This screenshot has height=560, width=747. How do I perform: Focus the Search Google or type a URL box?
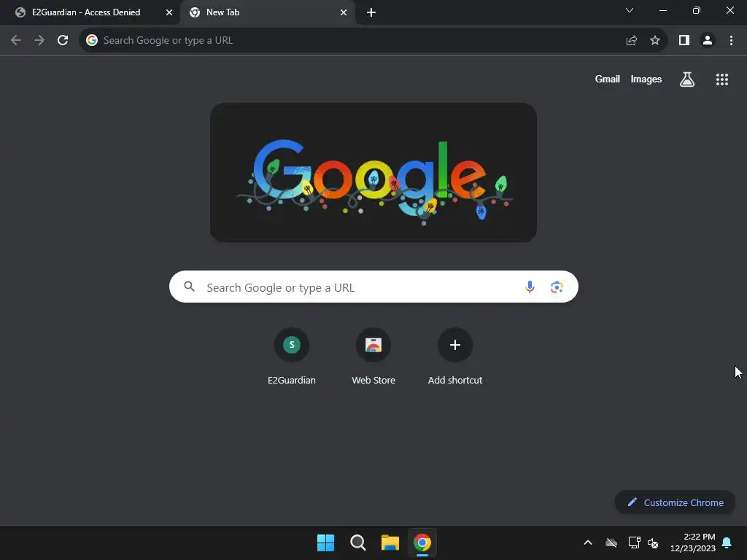[x=373, y=287]
